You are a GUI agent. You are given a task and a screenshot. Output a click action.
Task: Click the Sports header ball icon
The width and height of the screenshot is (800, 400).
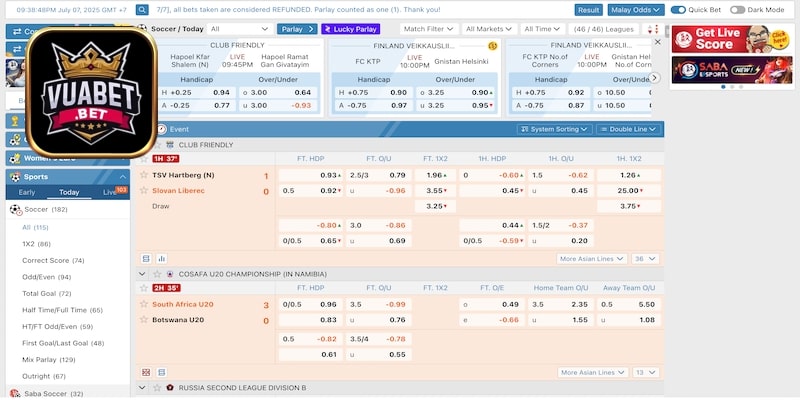click(15, 177)
